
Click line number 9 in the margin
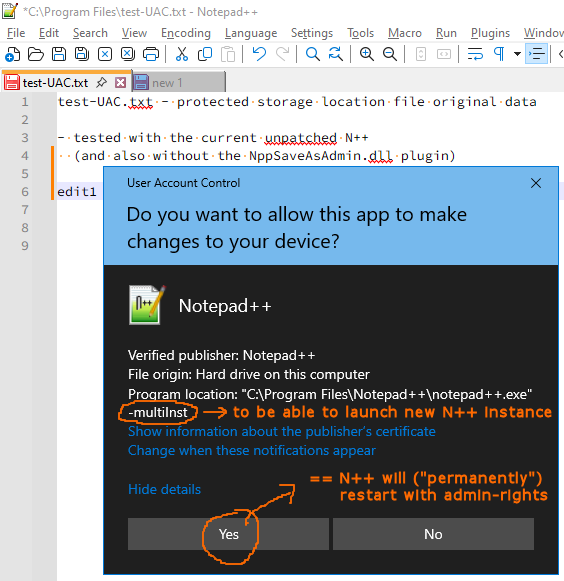point(24,246)
